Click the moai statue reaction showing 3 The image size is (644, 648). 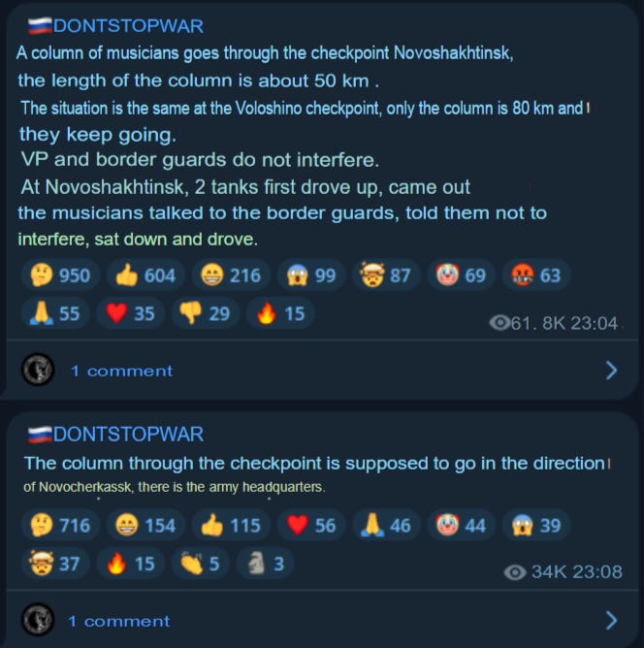[x=265, y=564]
